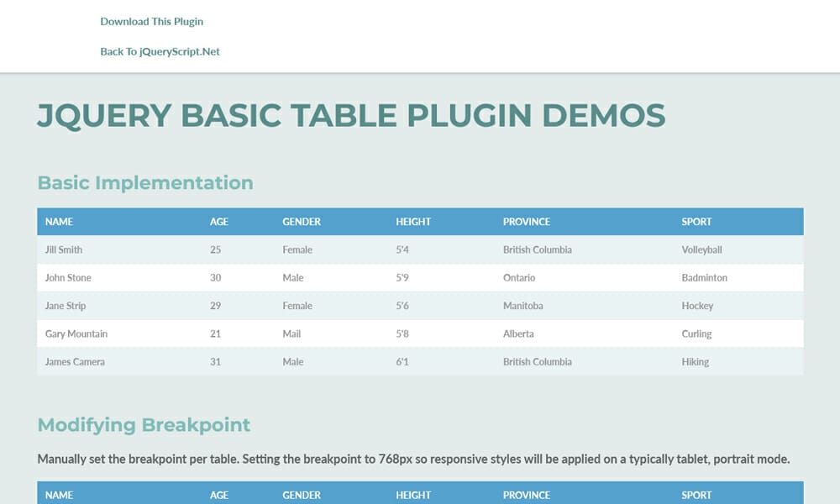
Task: Select Jane Strip's Manitoba province cell
Action: [522, 305]
